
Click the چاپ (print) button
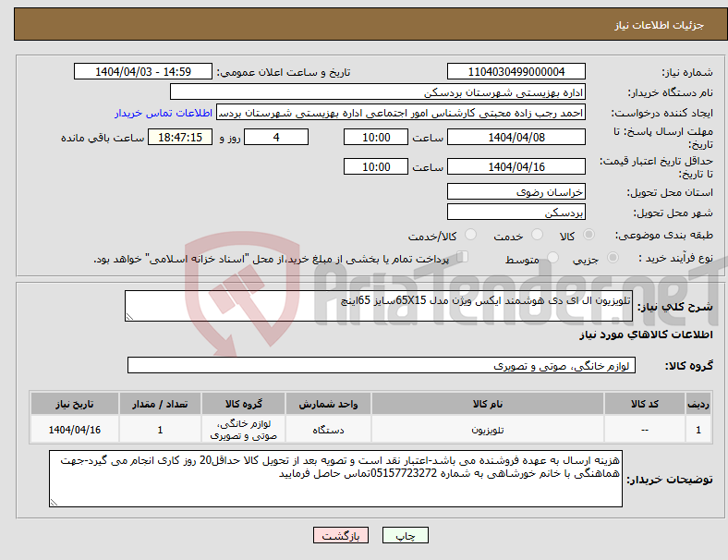pos(405,535)
